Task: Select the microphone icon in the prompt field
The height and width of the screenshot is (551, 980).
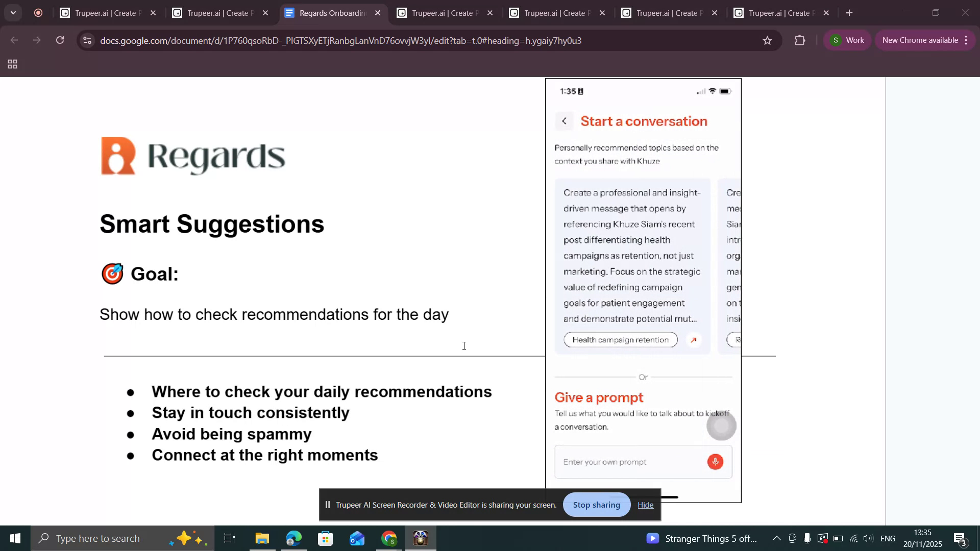Action: tap(715, 462)
